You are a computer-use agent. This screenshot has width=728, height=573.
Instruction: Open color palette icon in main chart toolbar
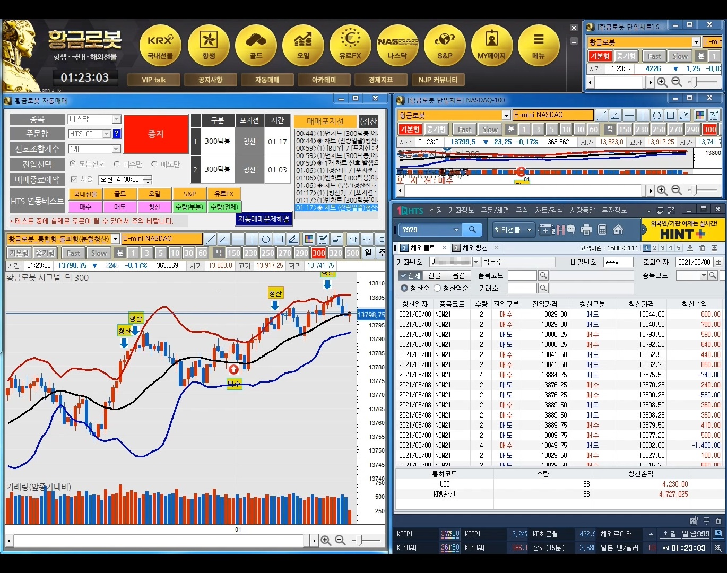[x=309, y=239]
